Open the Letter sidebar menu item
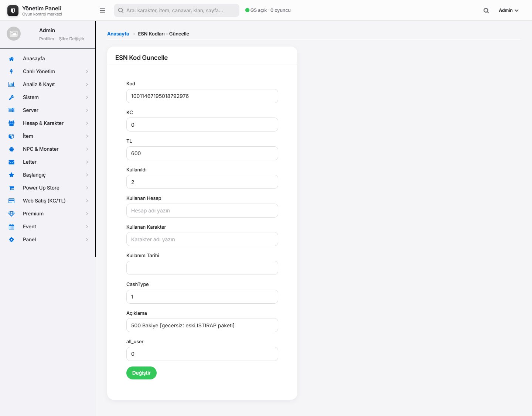532x416 pixels. click(x=48, y=162)
